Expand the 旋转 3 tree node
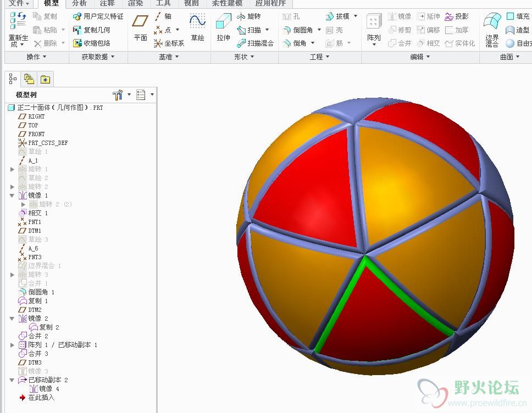 [12, 275]
